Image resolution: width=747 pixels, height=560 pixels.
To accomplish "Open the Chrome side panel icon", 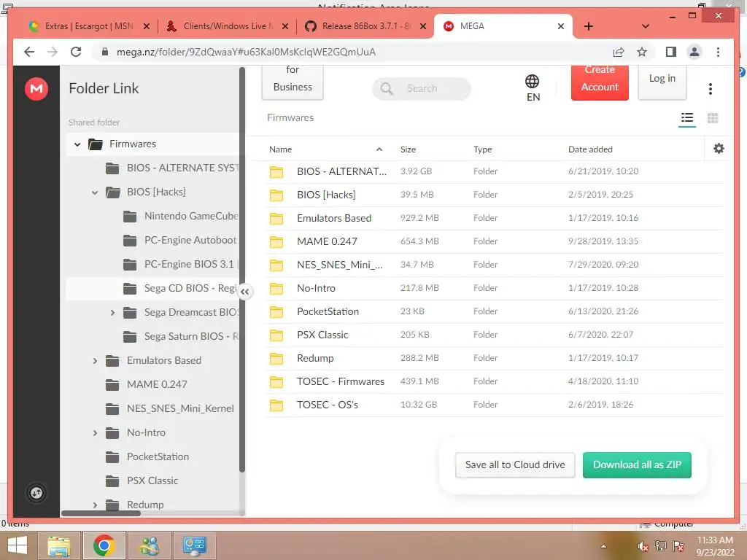I will [x=671, y=52].
